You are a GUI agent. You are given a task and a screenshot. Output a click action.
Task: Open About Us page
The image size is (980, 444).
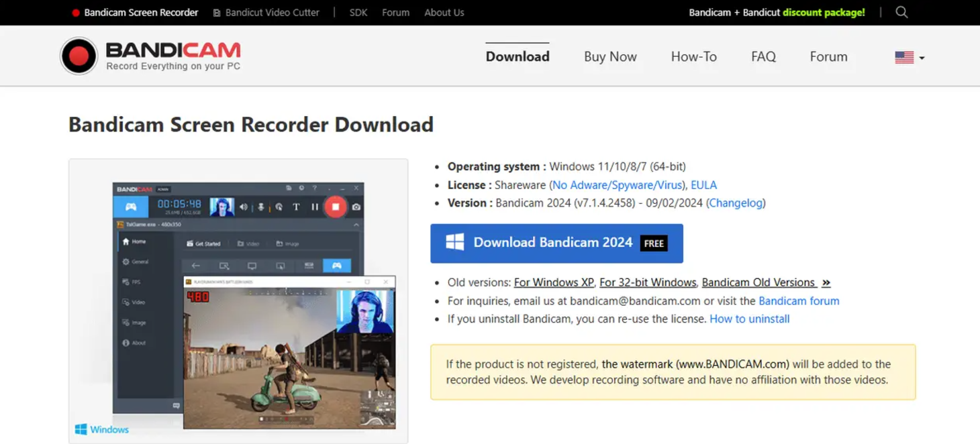click(444, 12)
